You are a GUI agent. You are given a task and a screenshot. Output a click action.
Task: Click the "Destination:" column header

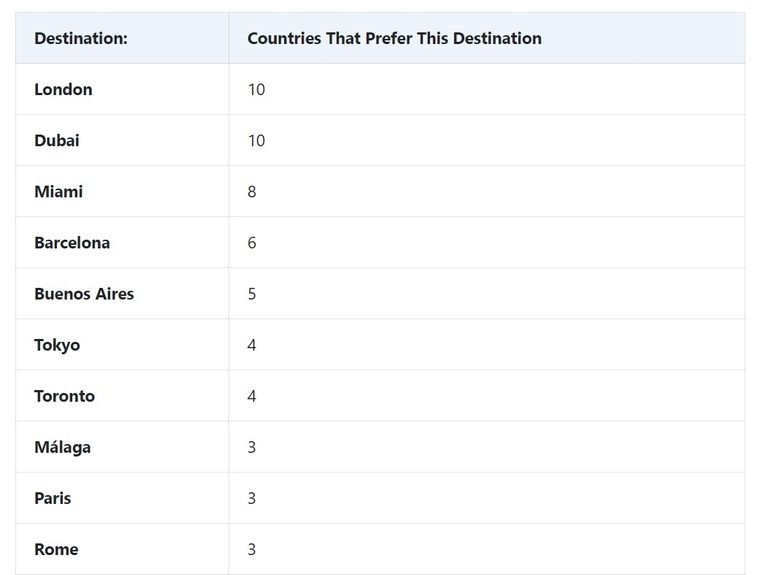[x=81, y=39]
